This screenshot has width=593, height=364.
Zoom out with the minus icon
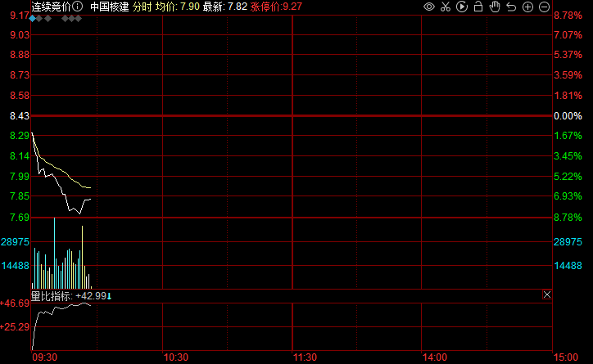(544, 7)
